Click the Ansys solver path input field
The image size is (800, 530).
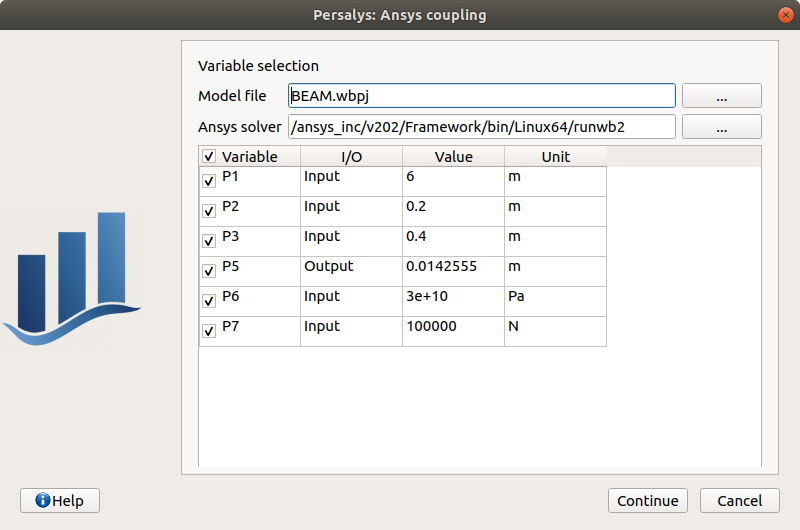pos(480,127)
